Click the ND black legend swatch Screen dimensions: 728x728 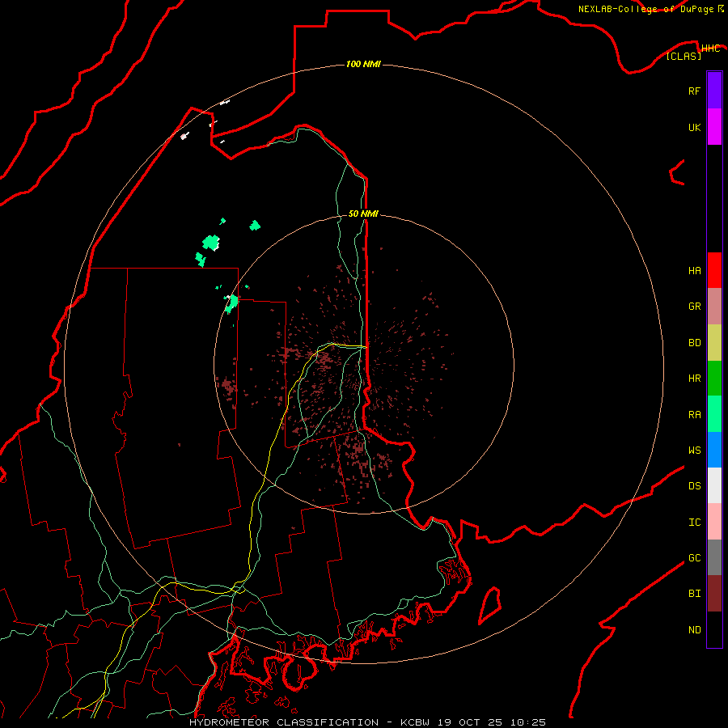(x=714, y=629)
